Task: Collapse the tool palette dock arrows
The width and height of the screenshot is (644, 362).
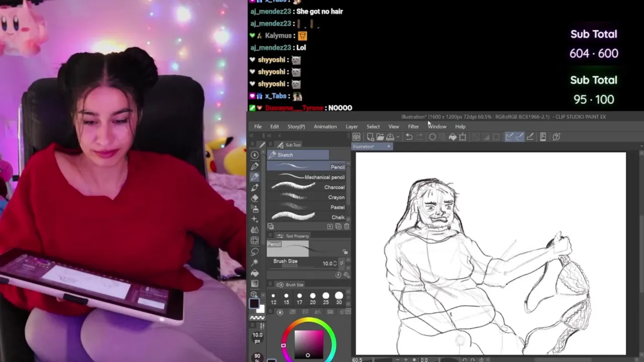Action: (251, 136)
